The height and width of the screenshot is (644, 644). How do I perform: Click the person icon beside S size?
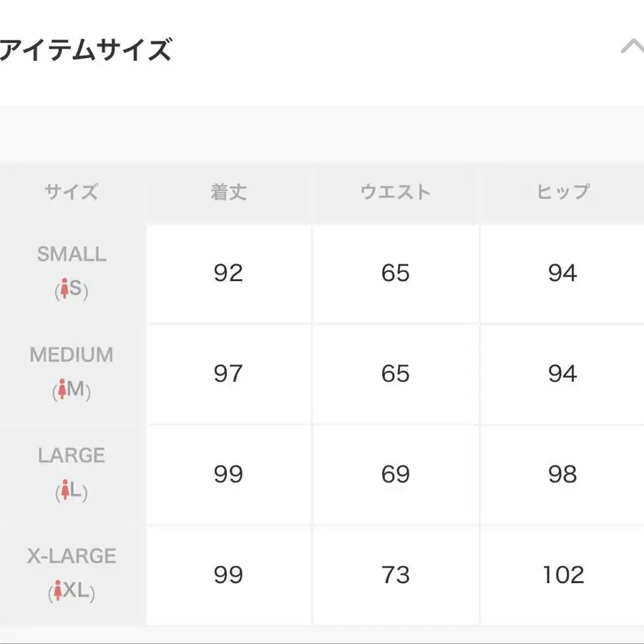65,290
